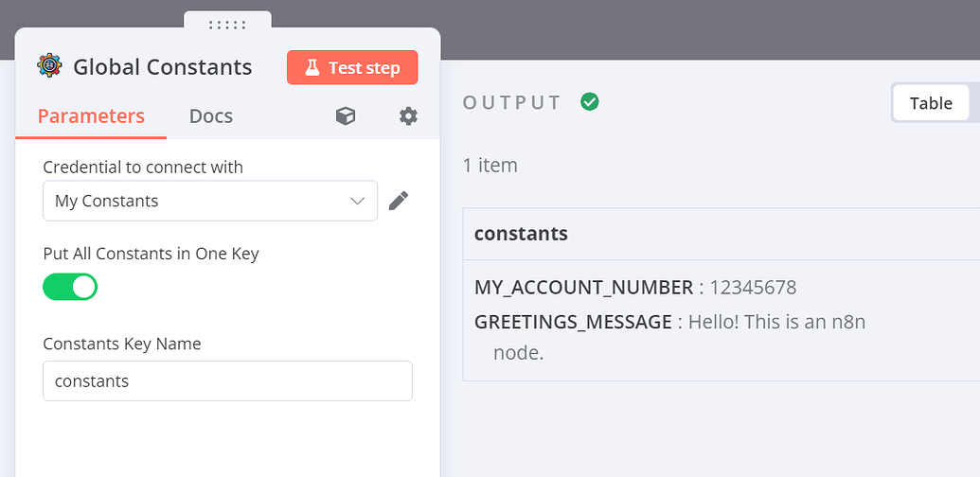The width and height of the screenshot is (980, 477).
Task: Select the MY_ACCOUNT_NUMBER output row
Action: click(635, 287)
